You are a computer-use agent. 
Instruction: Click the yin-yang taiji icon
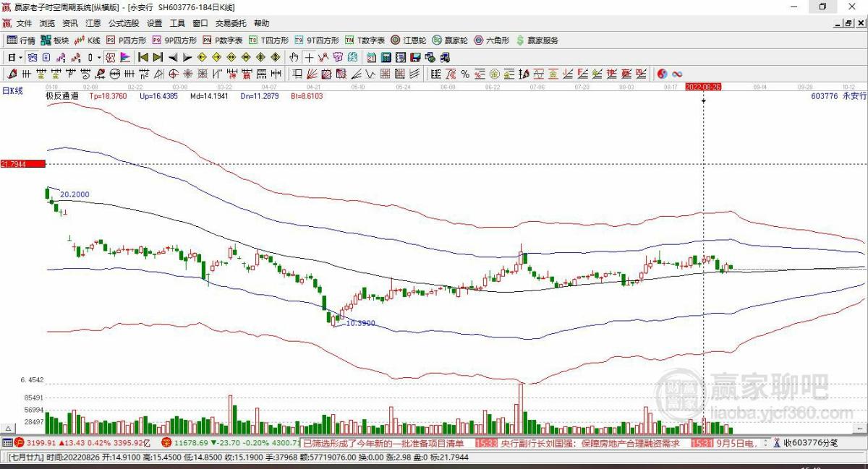click(662, 74)
